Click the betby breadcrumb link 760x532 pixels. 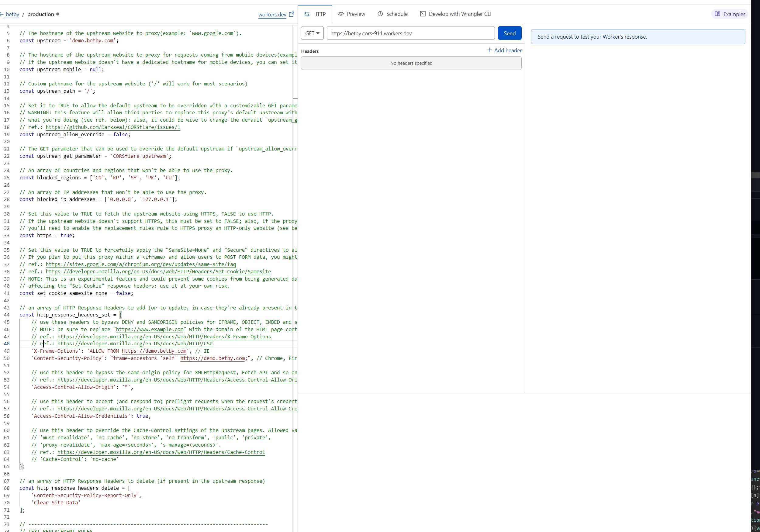[12, 14]
